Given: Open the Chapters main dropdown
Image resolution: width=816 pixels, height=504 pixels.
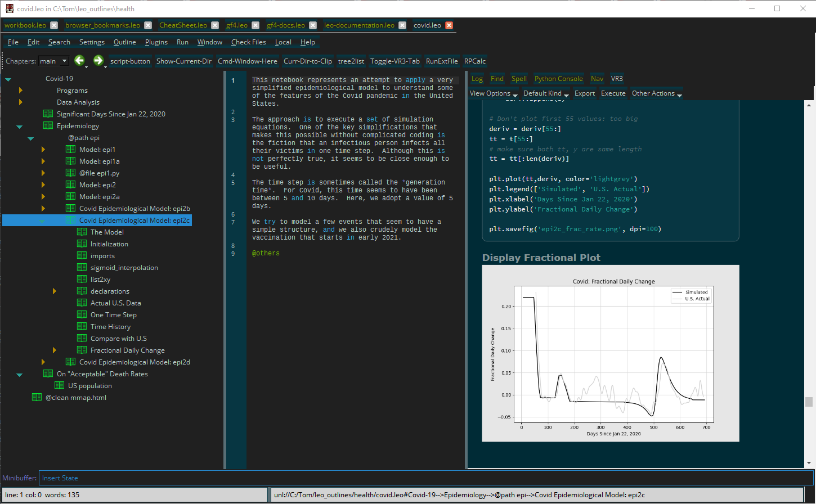Looking at the screenshot, I should (53, 61).
